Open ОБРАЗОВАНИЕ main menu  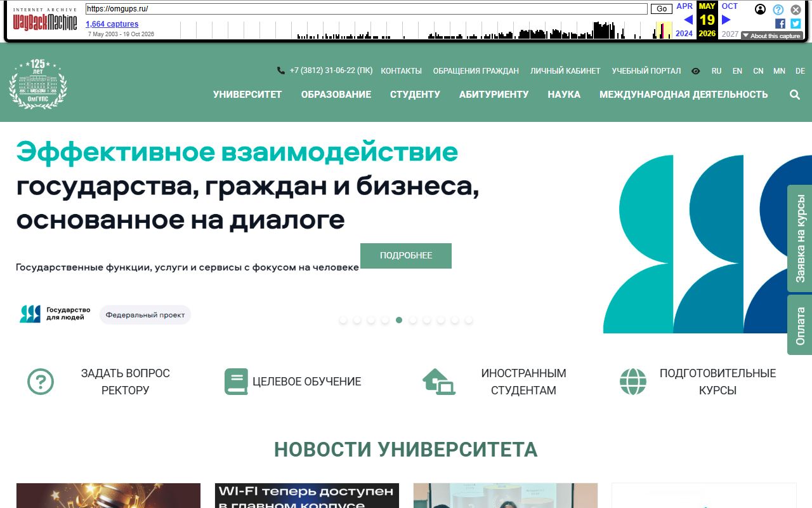click(x=336, y=95)
